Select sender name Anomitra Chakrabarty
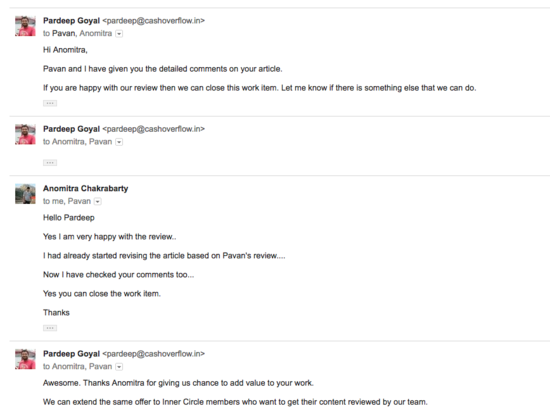 (x=86, y=189)
